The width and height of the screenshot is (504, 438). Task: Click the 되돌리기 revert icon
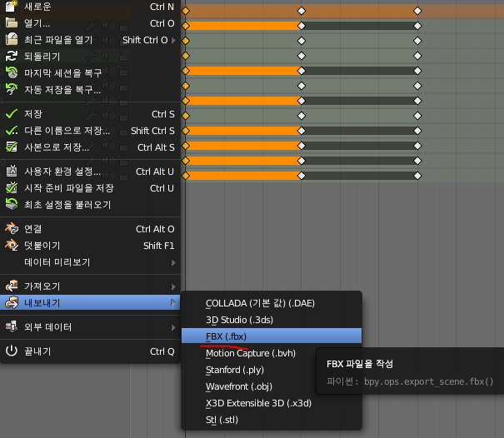coord(12,57)
